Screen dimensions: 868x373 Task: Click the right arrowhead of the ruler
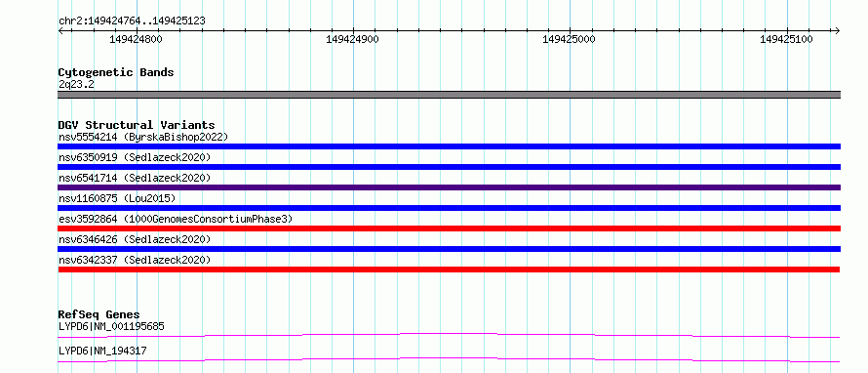point(838,30)
